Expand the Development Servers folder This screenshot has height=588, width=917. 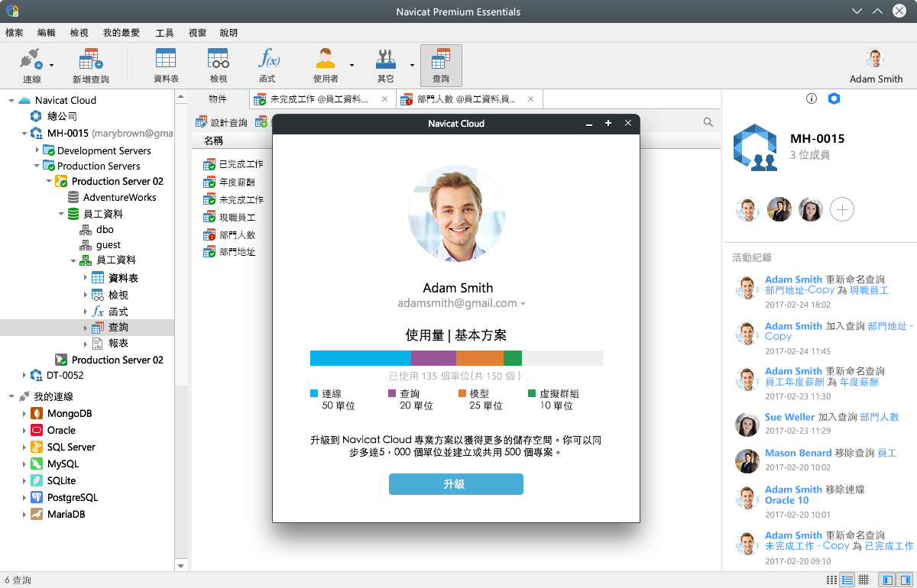(x=37, y=150)
